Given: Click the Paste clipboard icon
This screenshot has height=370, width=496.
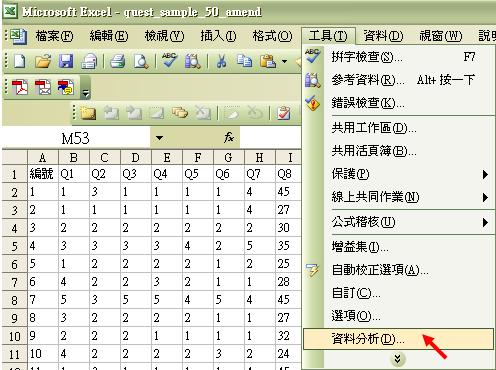Looking at the screenshot, I should (268, 61).
